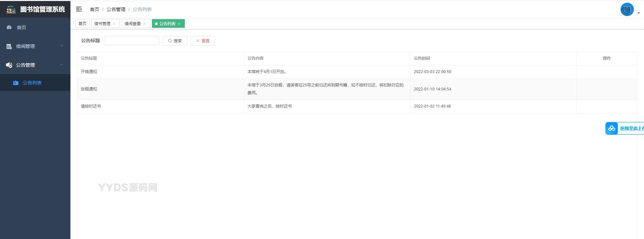The height and width of the screenshot is (239, 644).
Task: Expand the 借阅管理 menu chevron
Action: 62,46
